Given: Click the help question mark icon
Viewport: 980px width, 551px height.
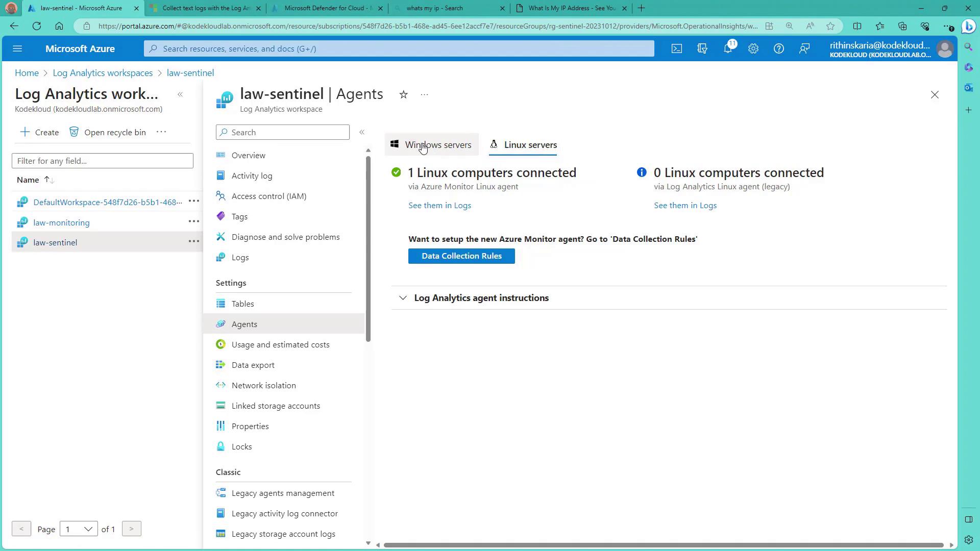Looking at the screenshot, I should (x=778, y=48).
